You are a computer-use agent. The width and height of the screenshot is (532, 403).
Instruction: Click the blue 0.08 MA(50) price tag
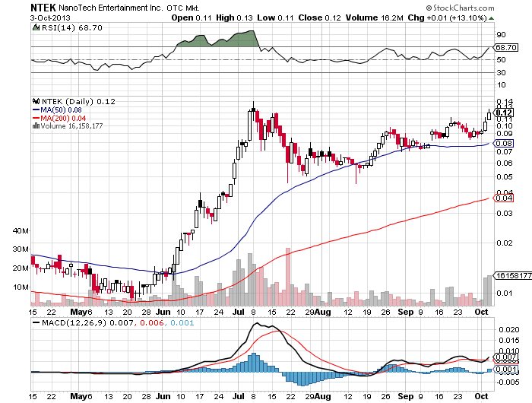504,143
